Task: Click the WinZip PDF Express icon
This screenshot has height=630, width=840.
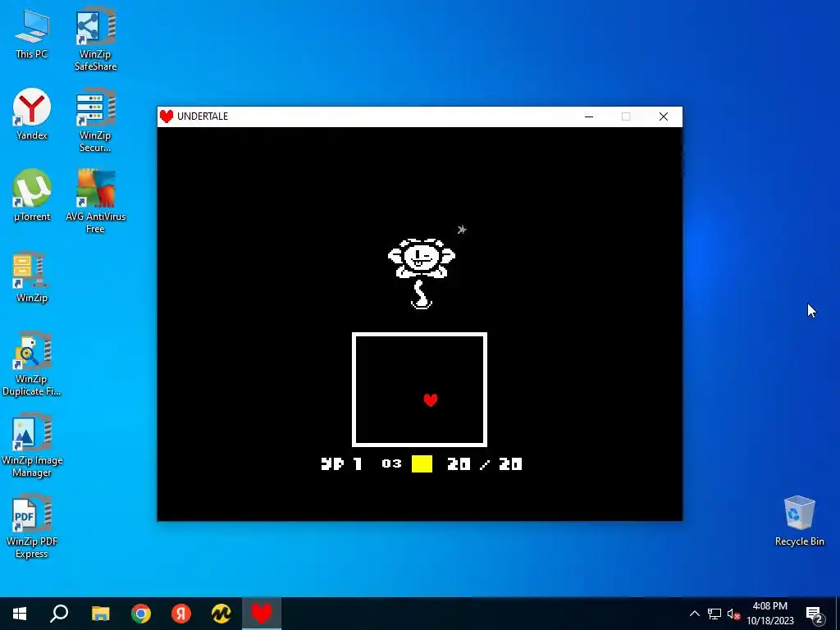Action: [x=32, y=527]
